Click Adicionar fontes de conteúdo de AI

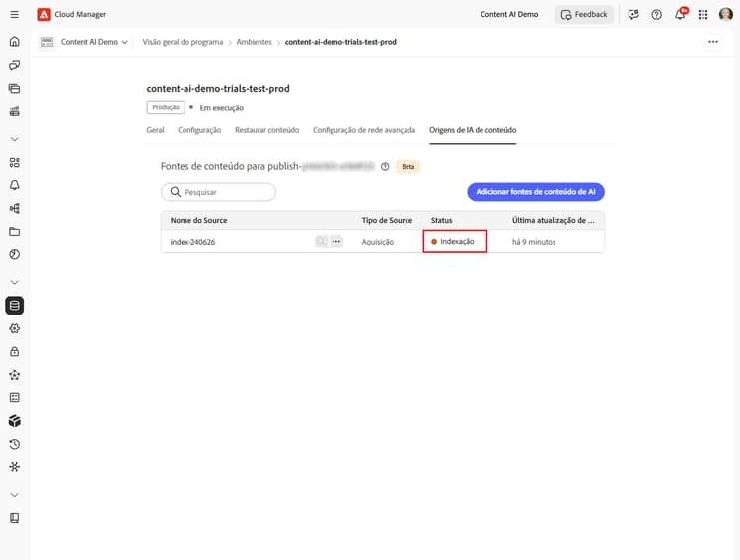536,192
